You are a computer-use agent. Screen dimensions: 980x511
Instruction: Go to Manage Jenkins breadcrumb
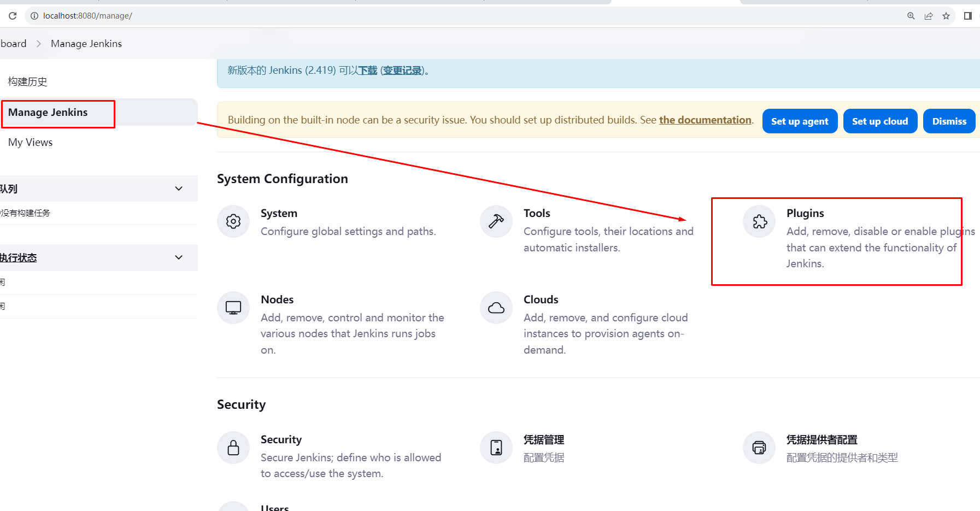point(86,44)
